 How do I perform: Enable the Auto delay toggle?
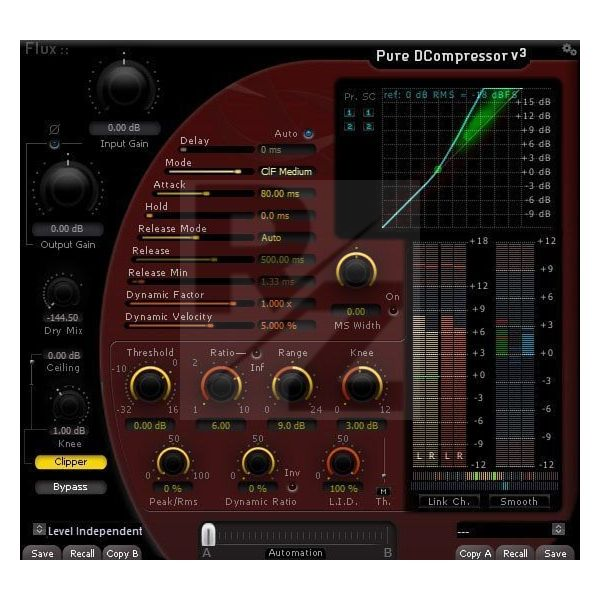(x=308, y=134)
